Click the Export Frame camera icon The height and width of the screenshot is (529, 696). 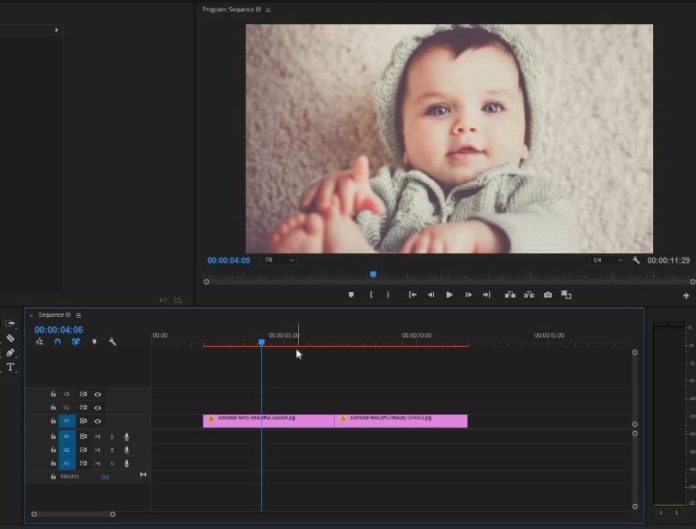point(547,295)
